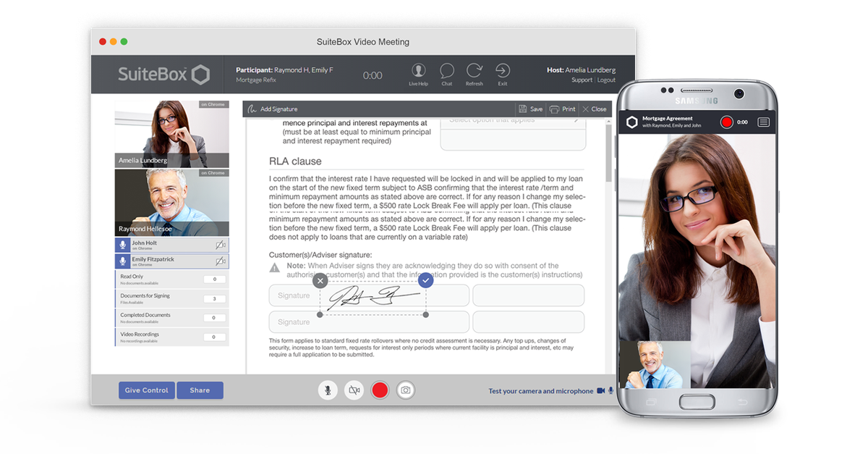The image size is (868, 454).
Task: Confirm the signature with the blue checkmark
Action: 426,279
